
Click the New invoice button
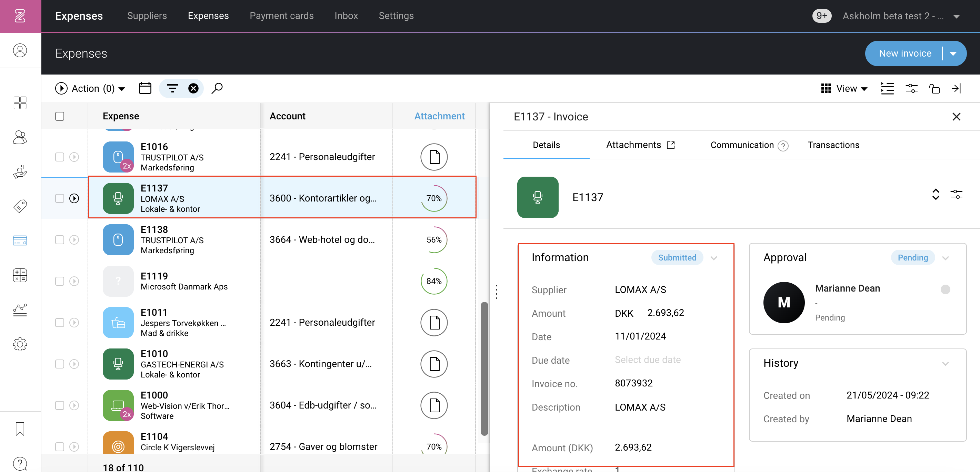[905, 54]
